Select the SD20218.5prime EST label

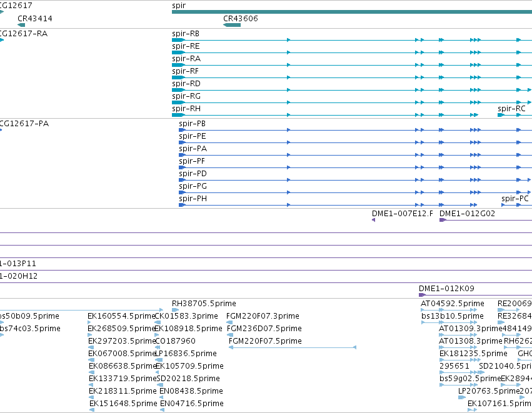coord(188,379)
